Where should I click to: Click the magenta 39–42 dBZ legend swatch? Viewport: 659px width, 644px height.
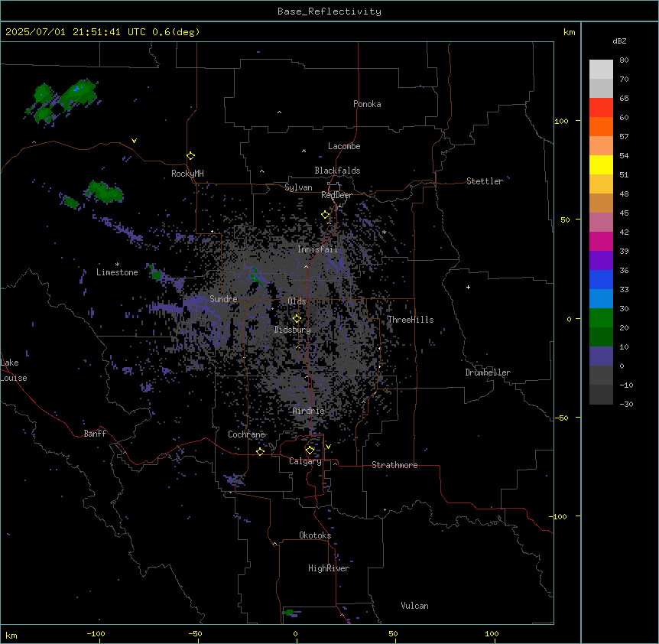(x=601, y=241)
